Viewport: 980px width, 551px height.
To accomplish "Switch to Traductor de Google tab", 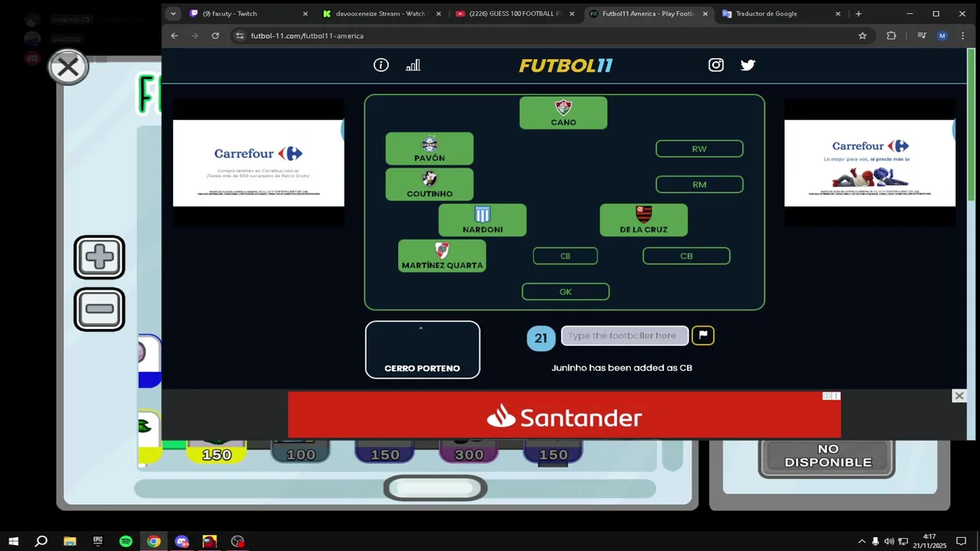I will (x=779, y=14).
